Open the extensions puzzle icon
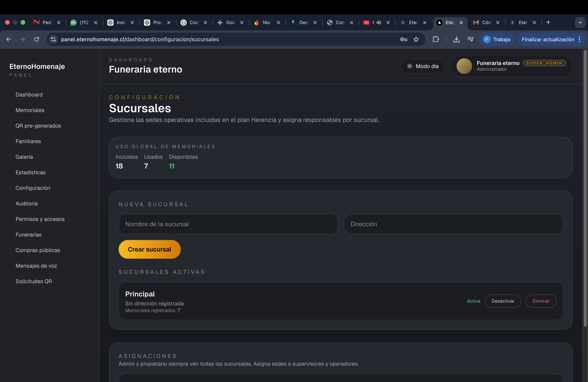Viewport: 588px width, 382px height. [x=436, y=39]
